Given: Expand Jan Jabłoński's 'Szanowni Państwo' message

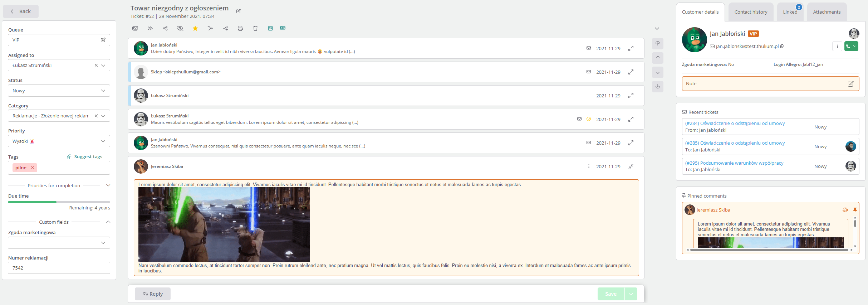Looking at the screenshot, I should (x=631, y=143).
